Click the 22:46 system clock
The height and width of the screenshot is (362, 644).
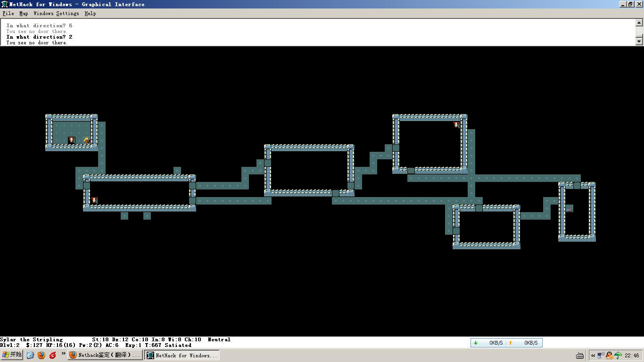pyautogui.click(x=632, y=355)
